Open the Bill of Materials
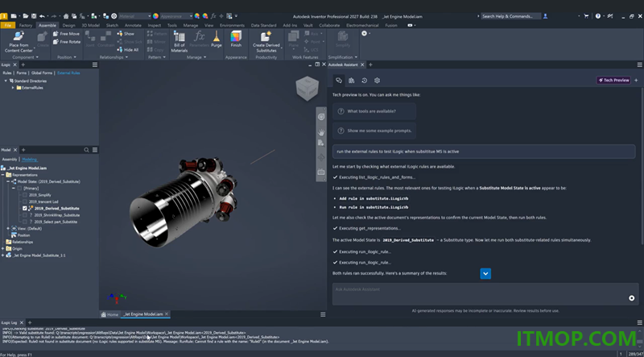Screen dimensions: 644x357 [179, 42]
